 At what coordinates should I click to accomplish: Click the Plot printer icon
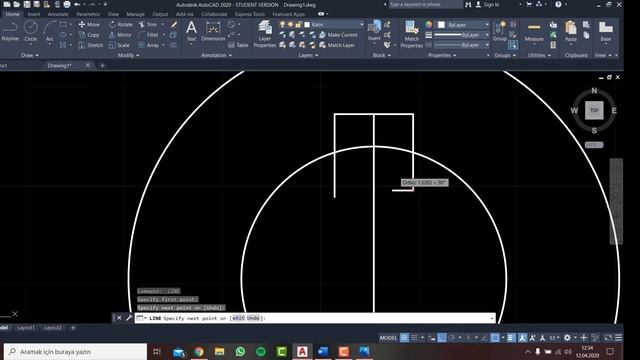tap(67, 4)
